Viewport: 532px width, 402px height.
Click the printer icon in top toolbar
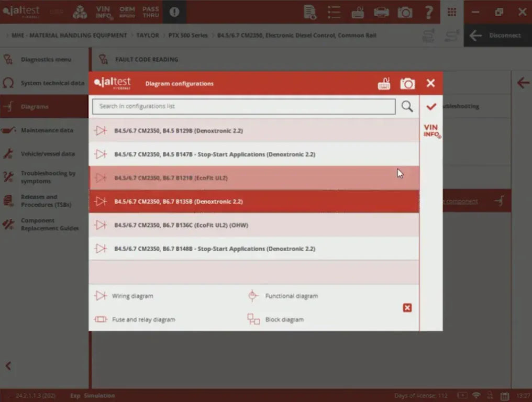coord(382,12)
